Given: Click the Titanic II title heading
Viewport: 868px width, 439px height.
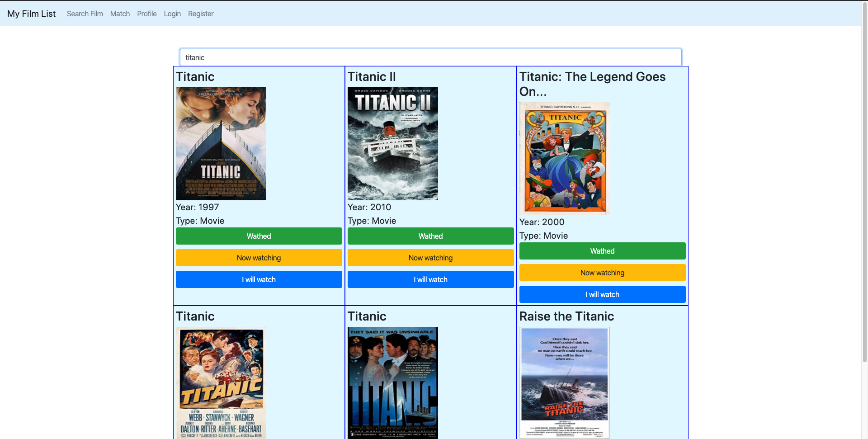Looking at the screenshot, I should (x=372, y=77).
